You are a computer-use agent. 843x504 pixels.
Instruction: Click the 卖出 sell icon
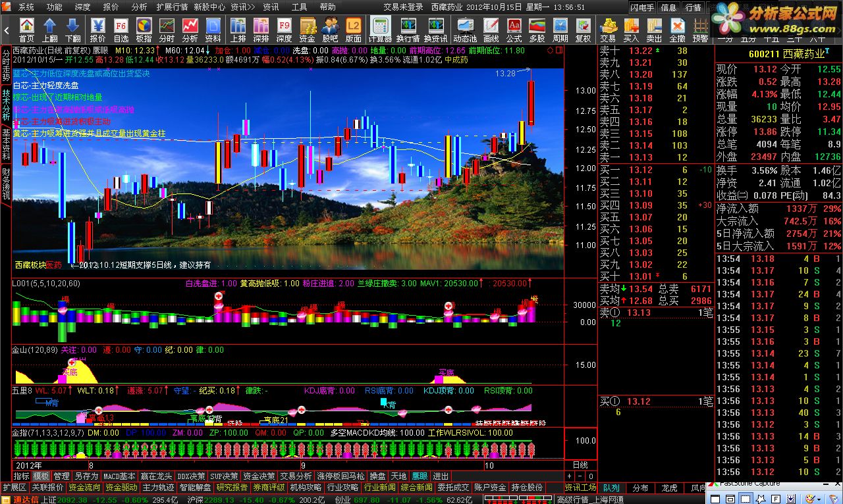pyautogui.click(x=654, y=30)
